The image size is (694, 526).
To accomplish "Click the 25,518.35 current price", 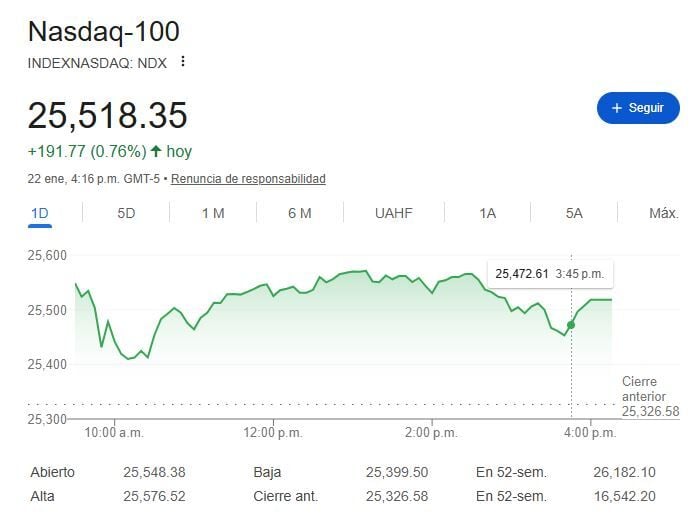I will [x=107, y=116].
